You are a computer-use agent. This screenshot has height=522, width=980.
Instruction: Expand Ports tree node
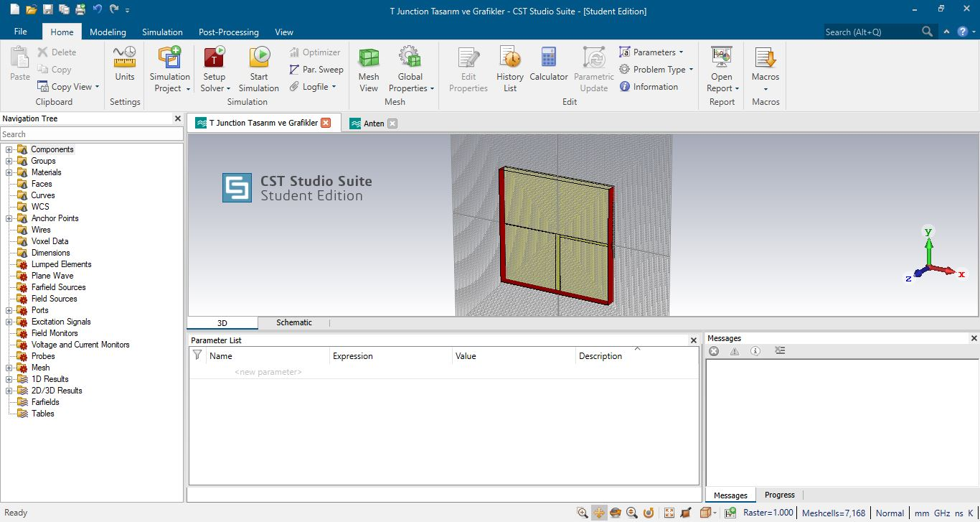[9, 310]
